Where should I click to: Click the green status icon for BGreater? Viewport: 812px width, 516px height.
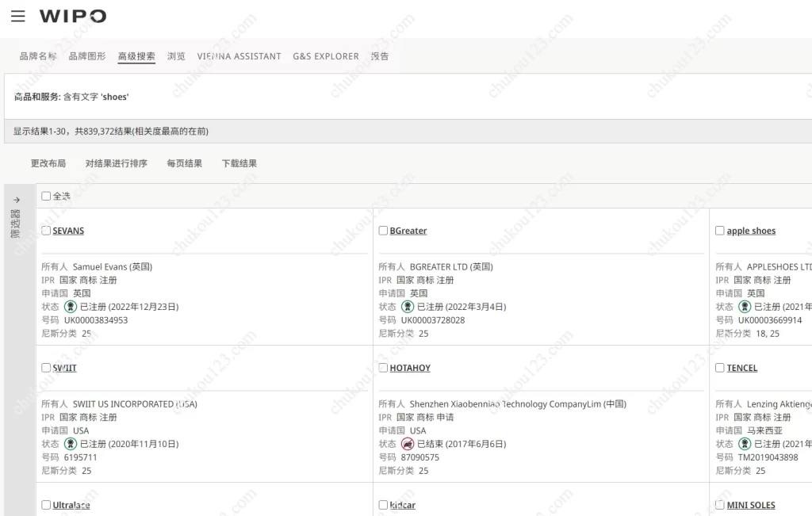pyautogui.click(x=408, y=307)
